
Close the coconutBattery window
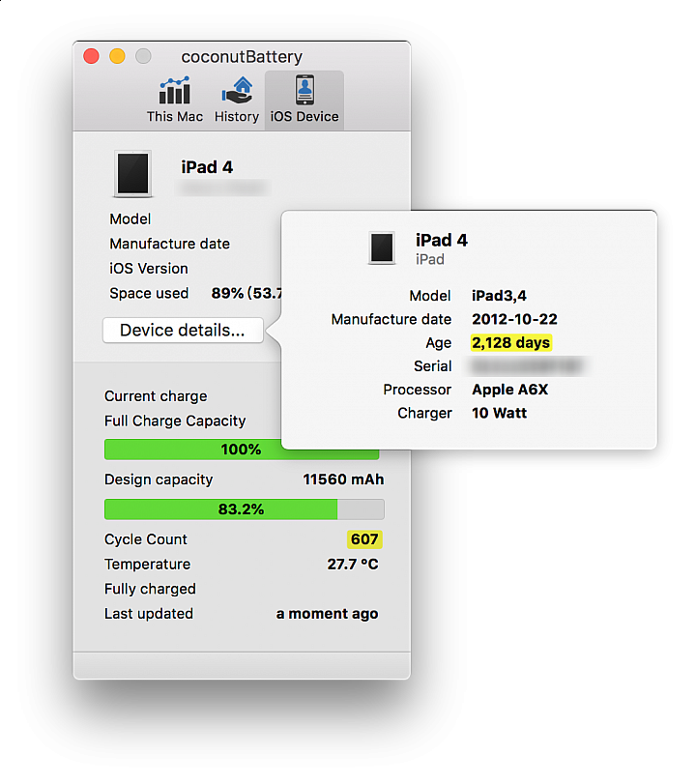click(x=91, y=56)
